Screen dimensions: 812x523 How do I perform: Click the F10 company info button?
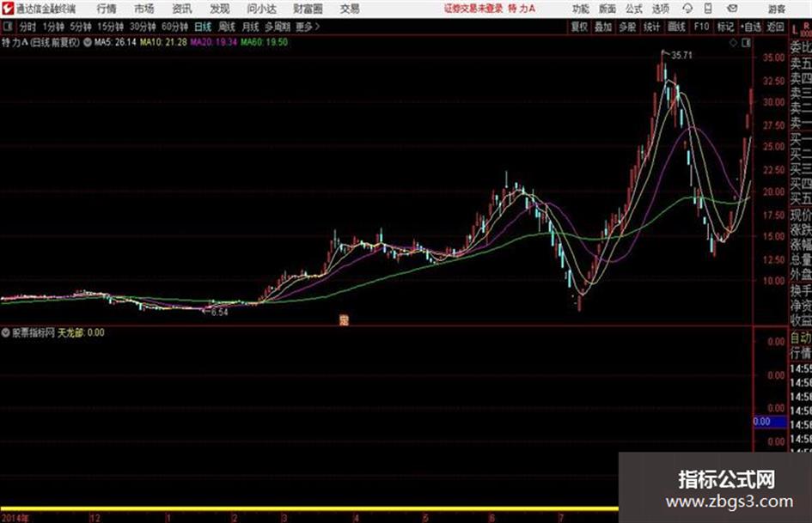[701, 27]
